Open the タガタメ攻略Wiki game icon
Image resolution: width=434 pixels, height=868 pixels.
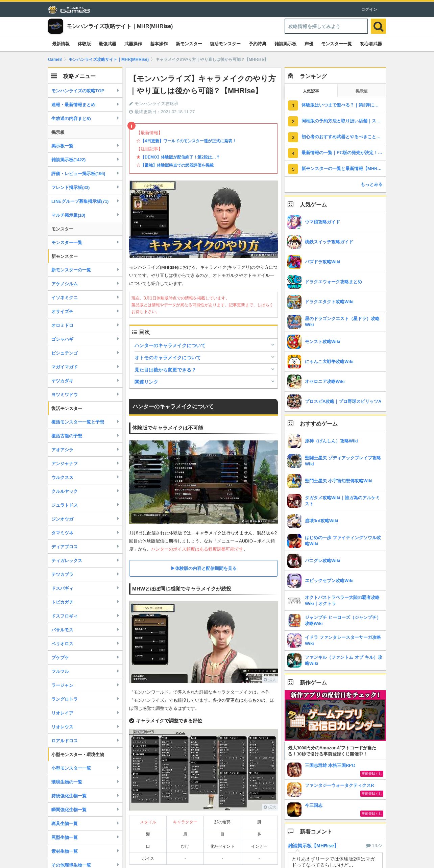click(x=294, y=501)
